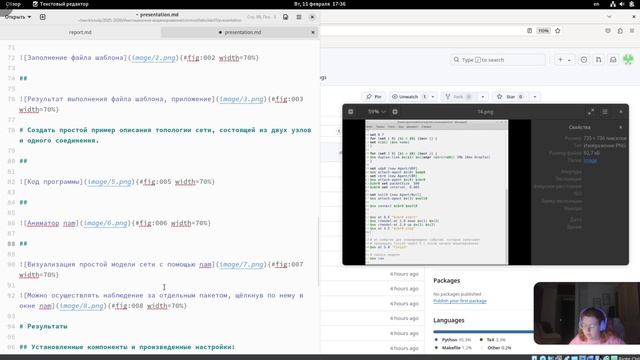Viewport: 640px width, 360px height.
Task: Click the Fork button
Action: (458, 97)
